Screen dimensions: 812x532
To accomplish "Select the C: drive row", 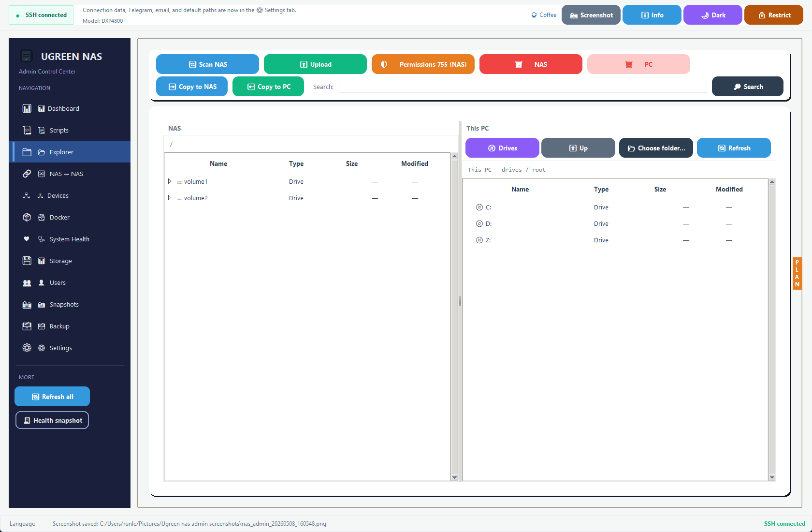I will [x=615, y=207].
